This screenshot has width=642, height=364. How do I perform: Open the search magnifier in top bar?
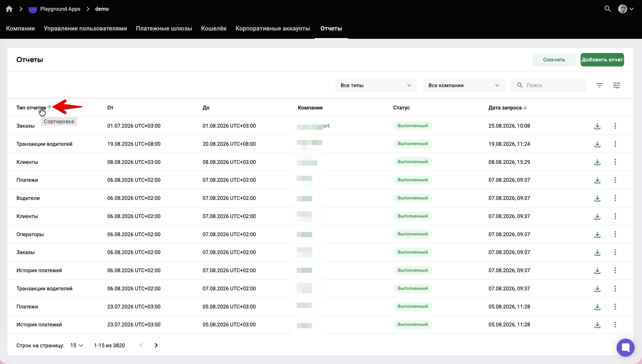click(608, 9)
